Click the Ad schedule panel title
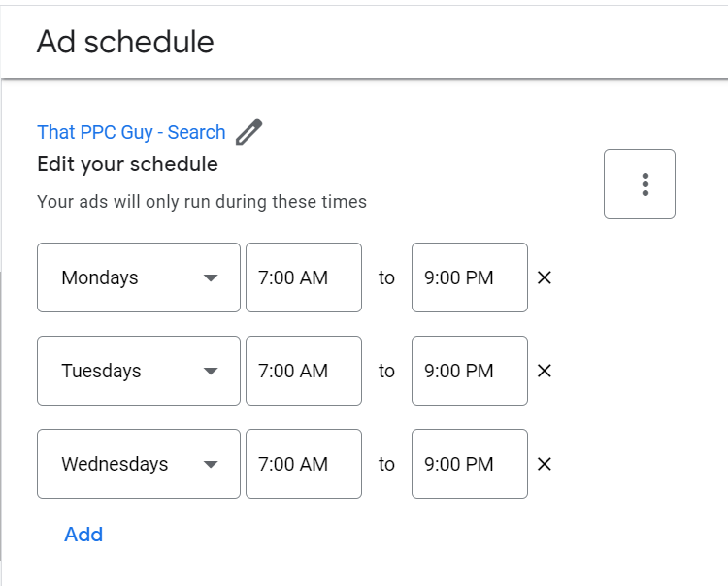The width and height of the screenshot is (728, 586). pyautogui.click(x=125, y=42)
